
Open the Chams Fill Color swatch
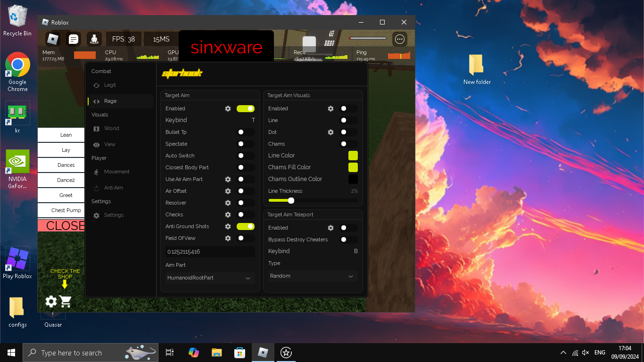coord(353,167)
